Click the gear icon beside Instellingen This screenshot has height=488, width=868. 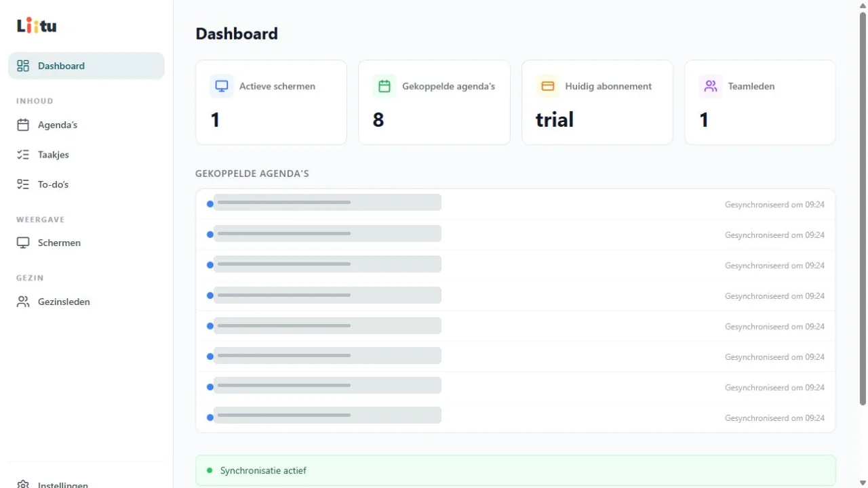coord(23,484)
